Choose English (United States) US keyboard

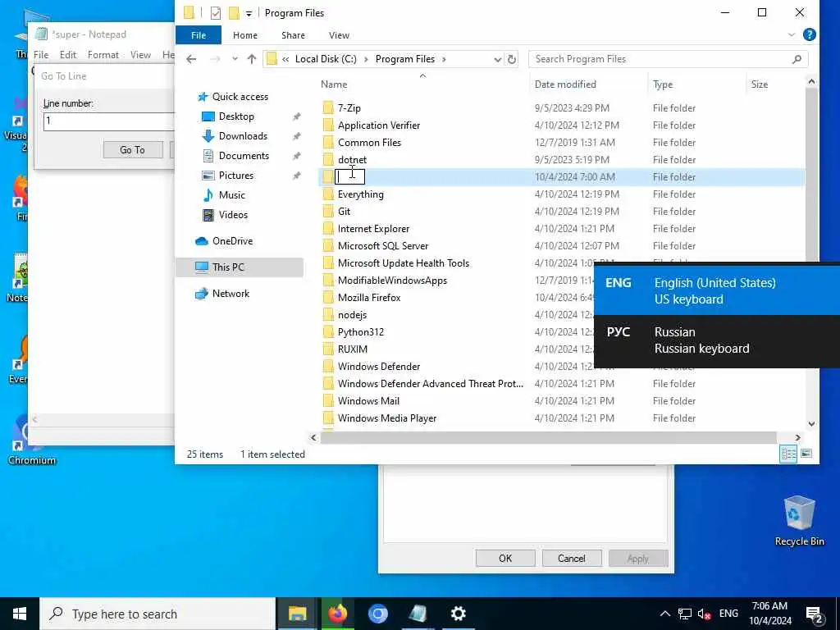point(717,291)
